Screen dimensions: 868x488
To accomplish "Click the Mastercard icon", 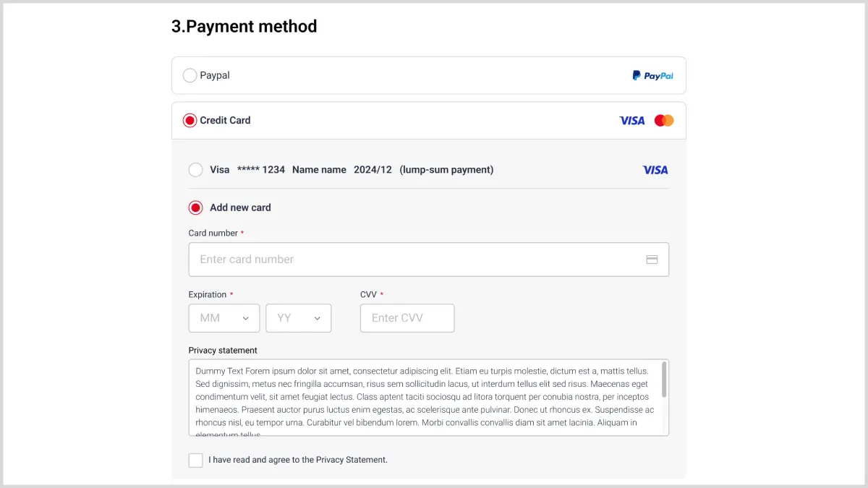I will click(x=664, y=120).
